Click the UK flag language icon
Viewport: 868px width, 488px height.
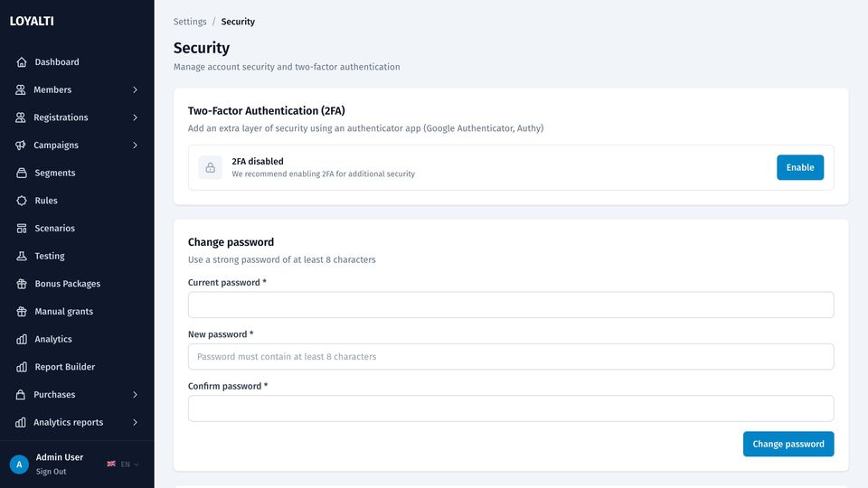point(111,464)
